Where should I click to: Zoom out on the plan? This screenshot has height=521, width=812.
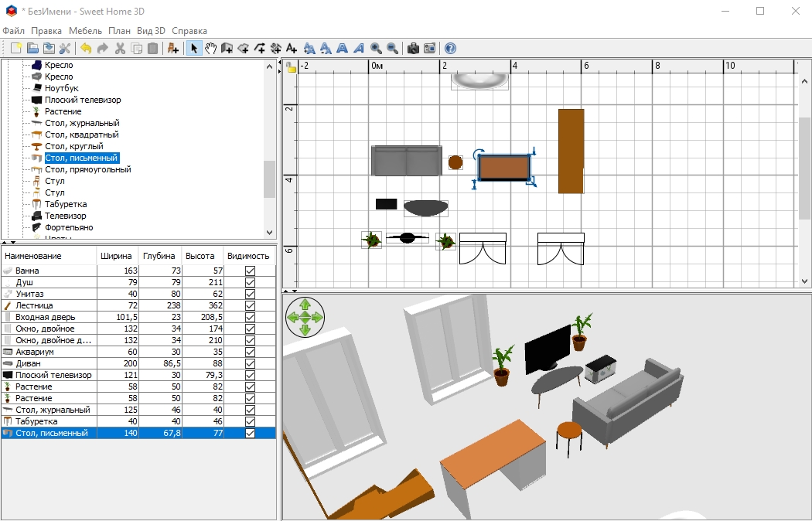pos(393,48)
